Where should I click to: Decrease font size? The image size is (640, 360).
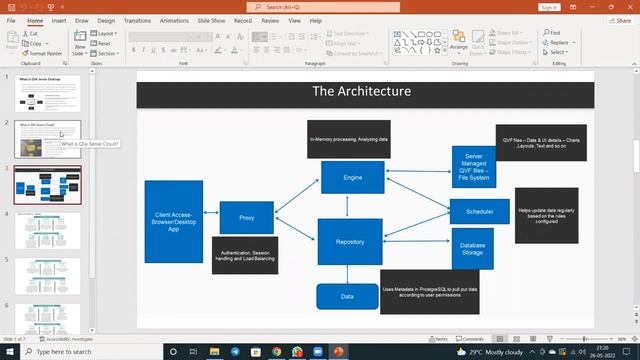click(x=229, y=37)
